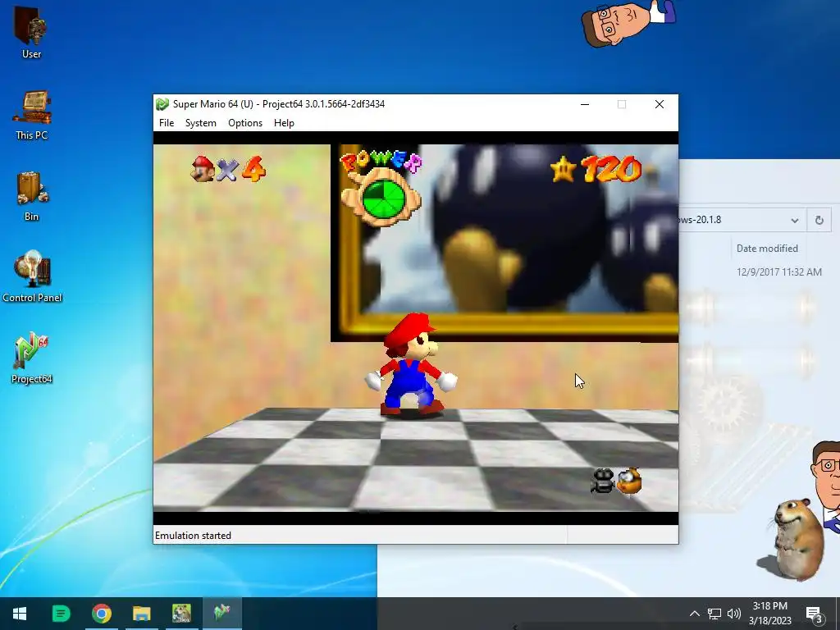This screenshot has height=630, width=840.
Task: Click the yellow star counter icon
Action: (564, 170)
